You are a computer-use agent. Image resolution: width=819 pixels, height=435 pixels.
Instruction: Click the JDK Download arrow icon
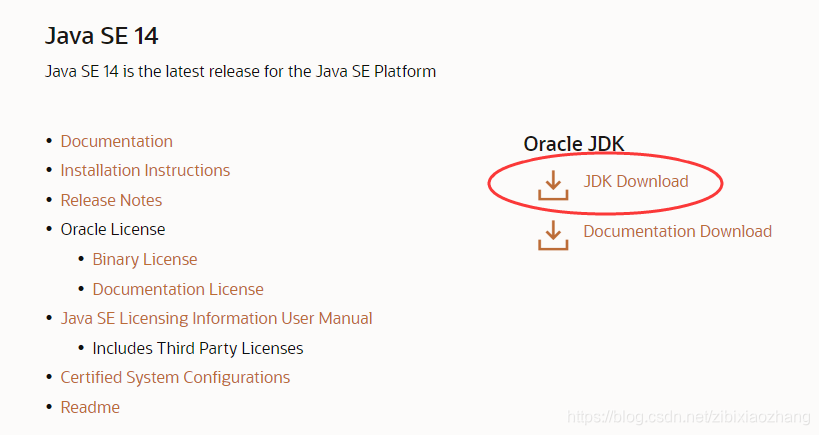click(553, 185)
